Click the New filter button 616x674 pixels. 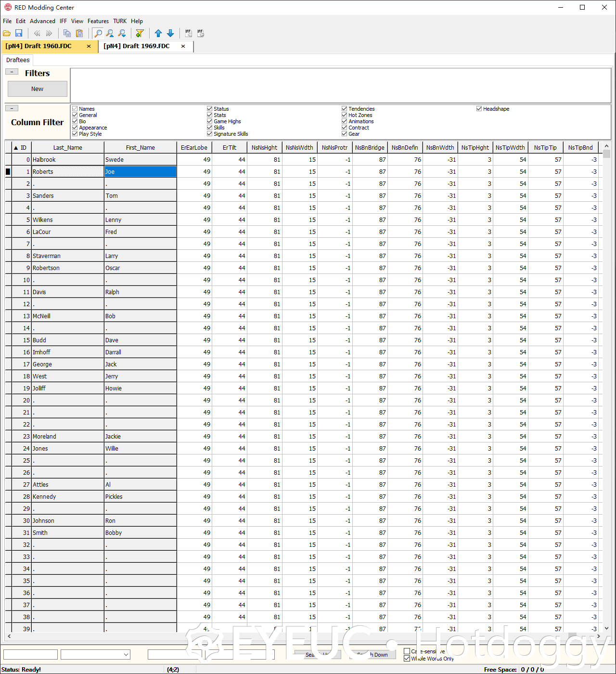pos(38,89)
